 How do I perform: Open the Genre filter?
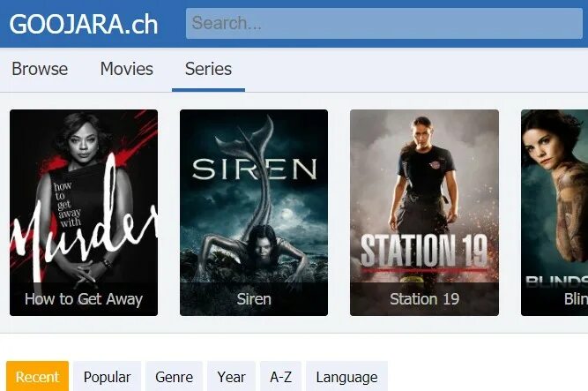pyautogui.click(x=174, y=376)
